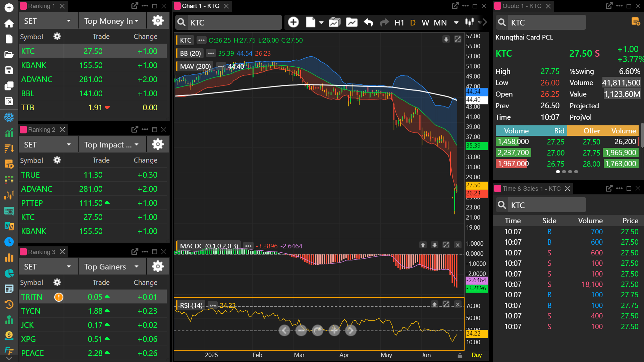The height and width of the screenshot is (362, 644).
Task: Open the SET market dropdown in Ranking 3
Action: click(x=48, y=266)
